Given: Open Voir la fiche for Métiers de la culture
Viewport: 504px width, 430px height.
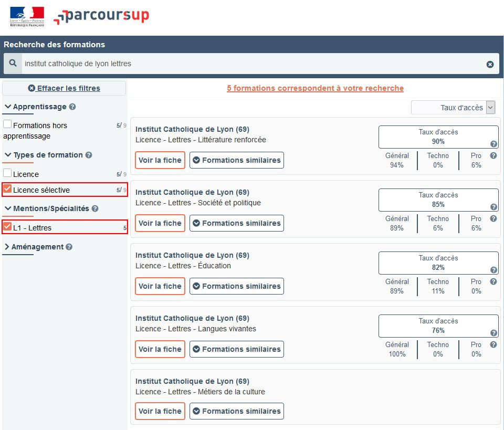Looking at the screenshot, I should point(160,411).
